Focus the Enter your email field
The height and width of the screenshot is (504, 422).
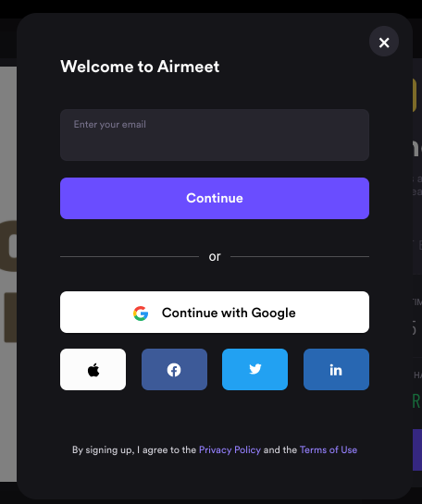215,135
